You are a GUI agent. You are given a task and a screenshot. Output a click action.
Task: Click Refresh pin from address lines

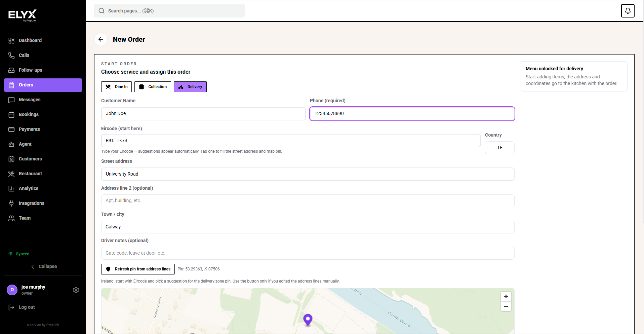(138, 269)
